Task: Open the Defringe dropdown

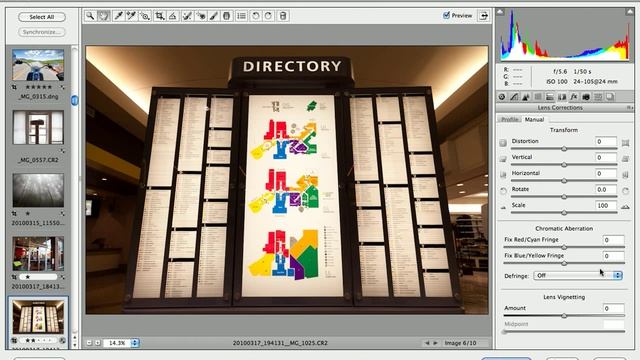Action: pyautogui.click(x=578, y=276)
